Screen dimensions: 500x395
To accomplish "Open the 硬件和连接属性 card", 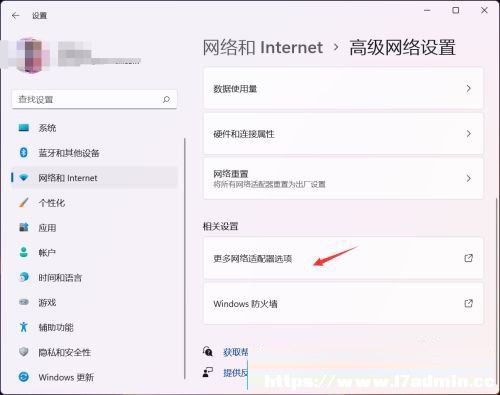I will click(343, 134).
